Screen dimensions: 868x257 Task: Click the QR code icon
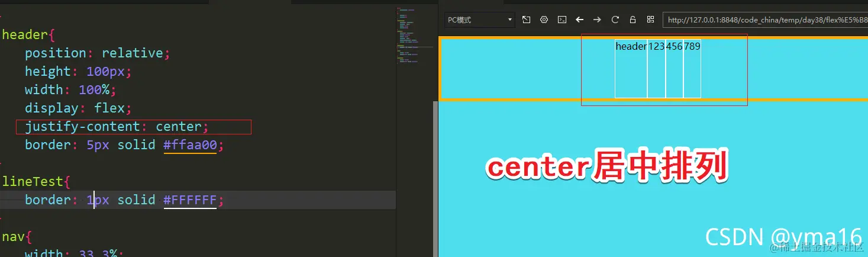[651, 20]
